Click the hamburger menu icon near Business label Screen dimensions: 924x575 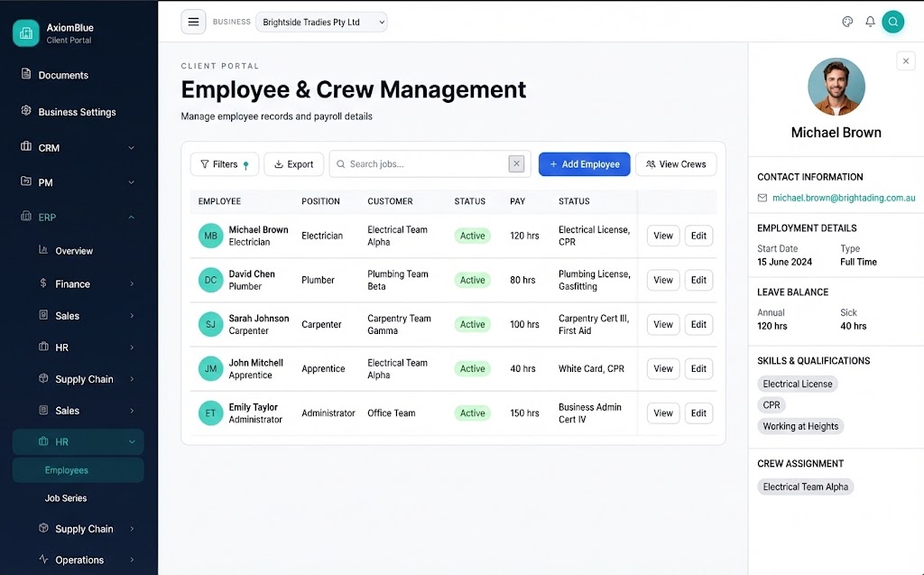tap(193, 21)
